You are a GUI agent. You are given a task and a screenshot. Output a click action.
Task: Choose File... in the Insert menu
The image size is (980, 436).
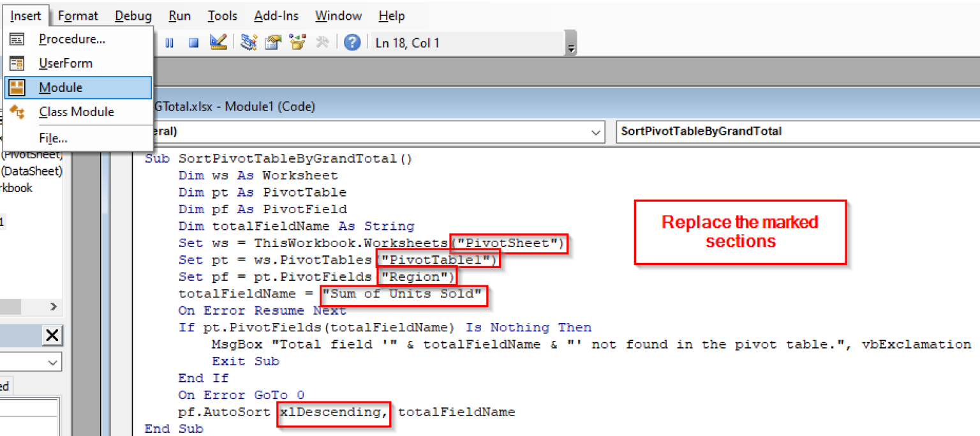[x=53, y=138]
